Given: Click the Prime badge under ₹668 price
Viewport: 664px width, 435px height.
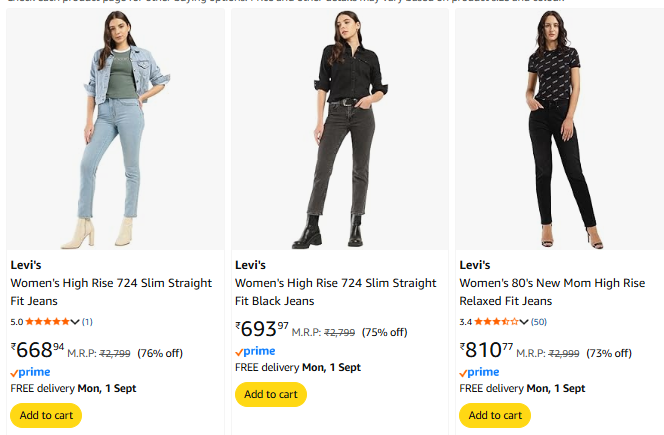Looking at the screenshot, I should 30,372.
